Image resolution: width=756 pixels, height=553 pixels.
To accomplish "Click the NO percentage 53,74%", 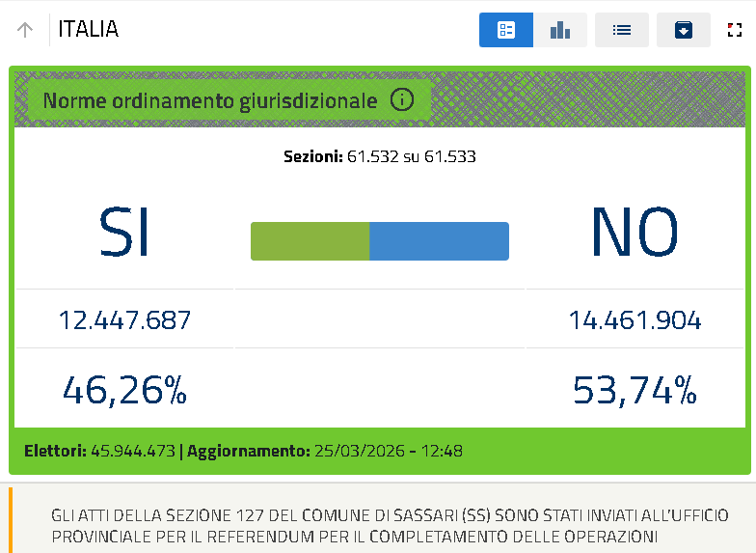I will tap(634, 390).
